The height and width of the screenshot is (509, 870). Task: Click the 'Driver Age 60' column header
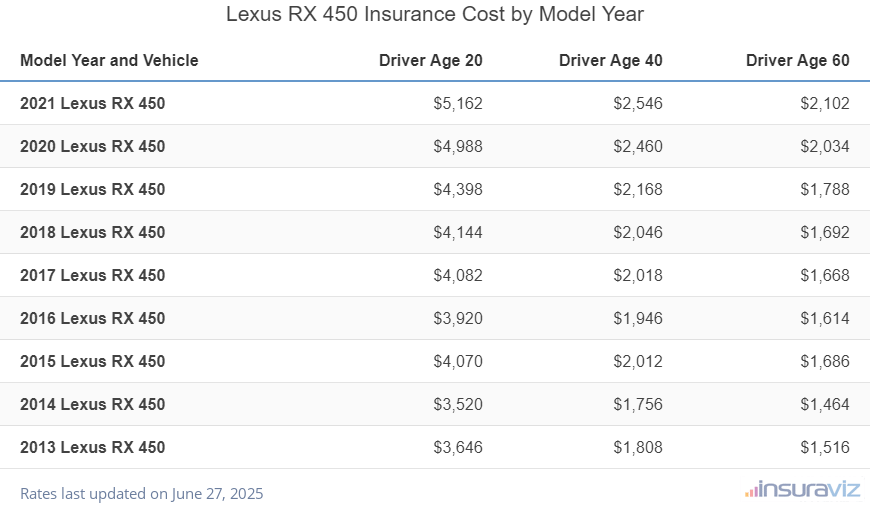pos(797,60)
